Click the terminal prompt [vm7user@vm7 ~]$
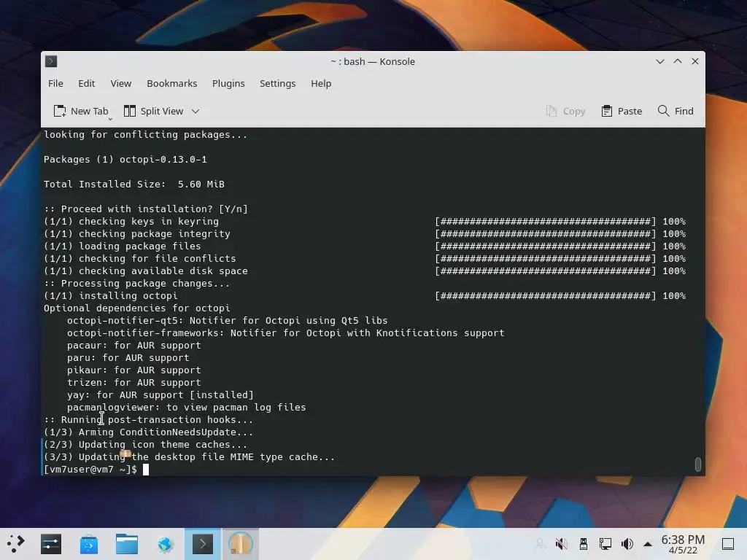 tap(90, 469)
